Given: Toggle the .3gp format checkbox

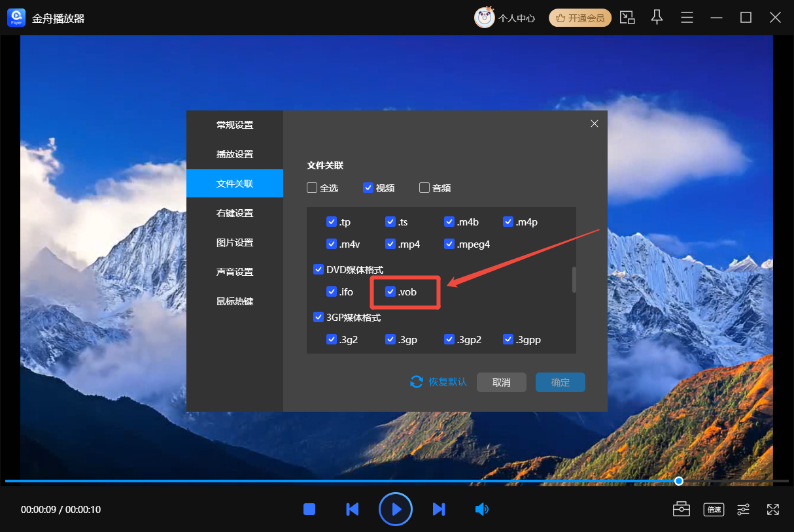Looking at the screenshot, I should [390, 340].
